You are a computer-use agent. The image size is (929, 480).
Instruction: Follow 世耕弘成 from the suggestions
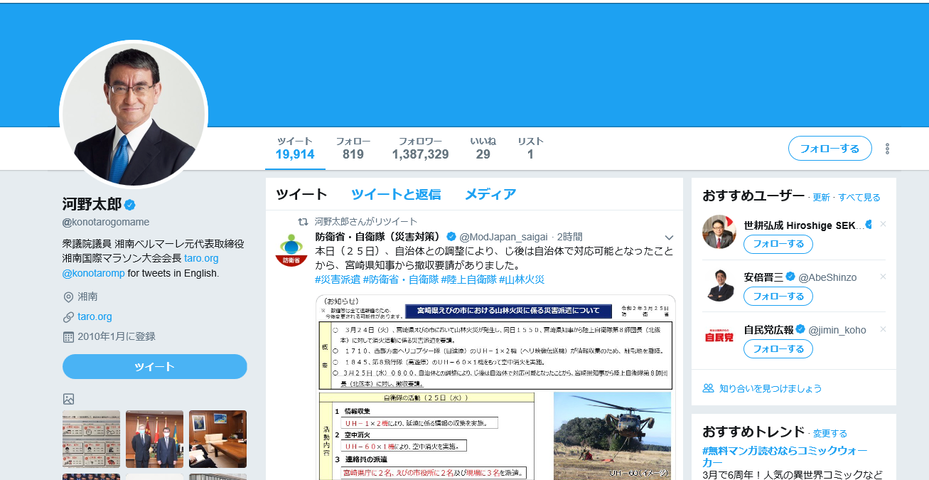(x=777, y=244)
